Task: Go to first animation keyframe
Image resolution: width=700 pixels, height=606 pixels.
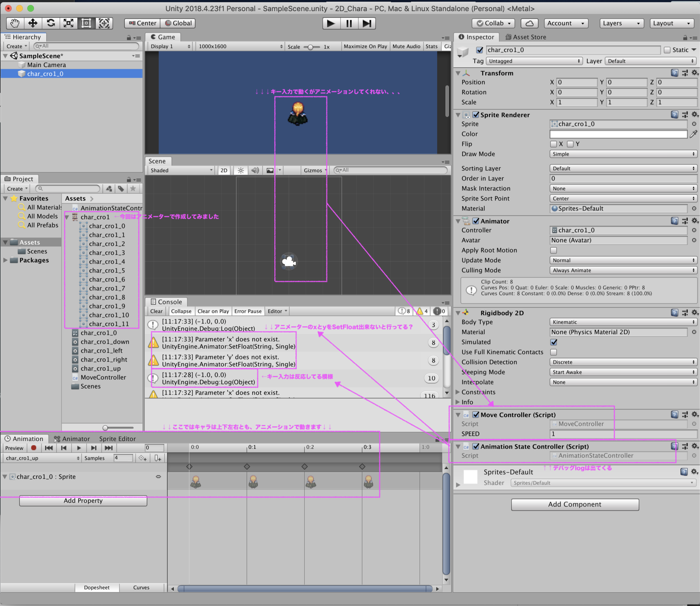Action: [x=49, y=448]
